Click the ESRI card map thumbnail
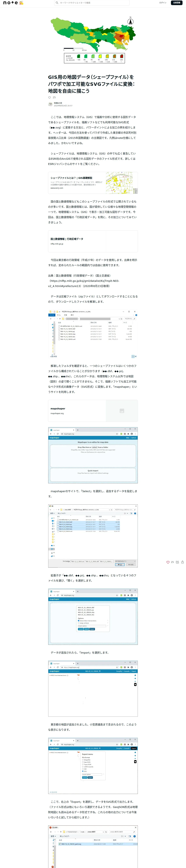Screen dimensions: 186x868 click(x=122, y=183)
